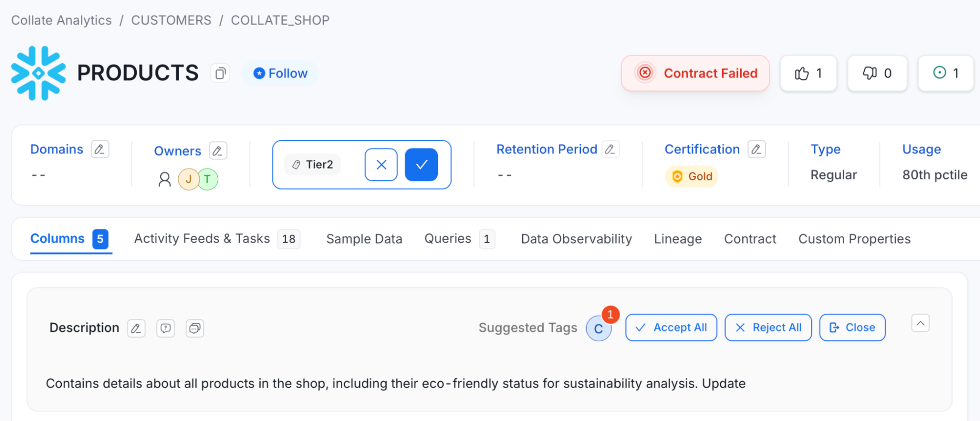Image resolution: width=980 pixels, height=421 pixels.
Task: Downvote the table with thumbs-down
Action: click(877, 74)
